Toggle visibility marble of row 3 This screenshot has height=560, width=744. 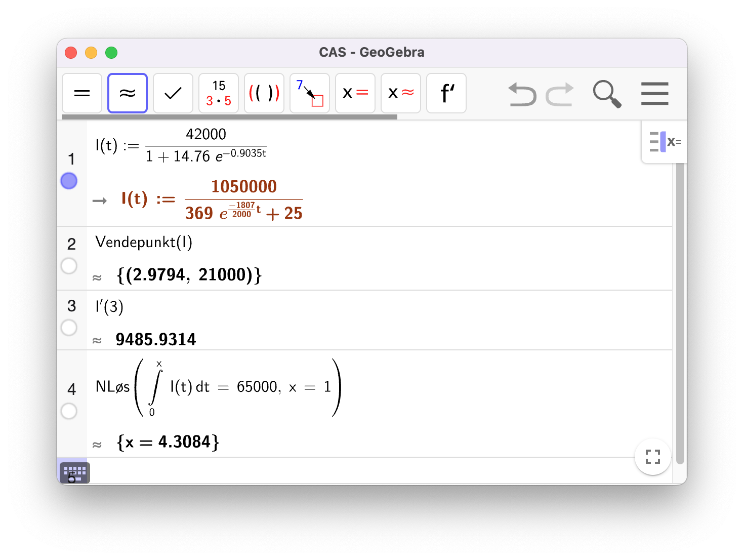coord(69,328)
